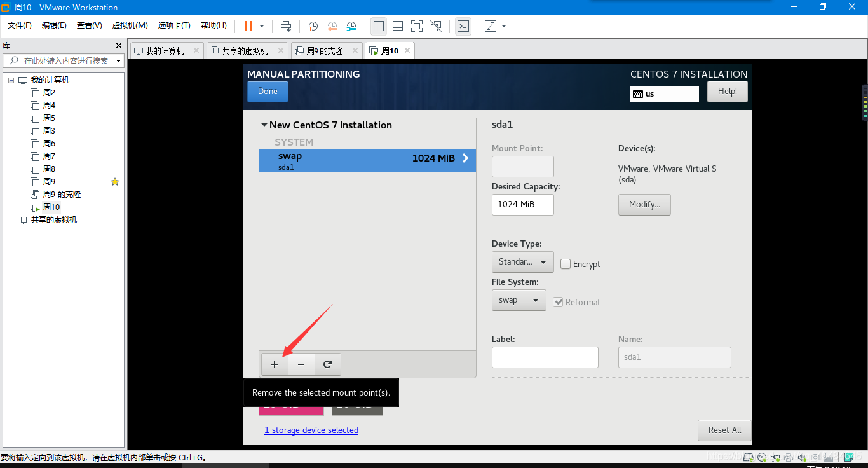
Task: Open the 查看(V) menu
Action: 89,25
